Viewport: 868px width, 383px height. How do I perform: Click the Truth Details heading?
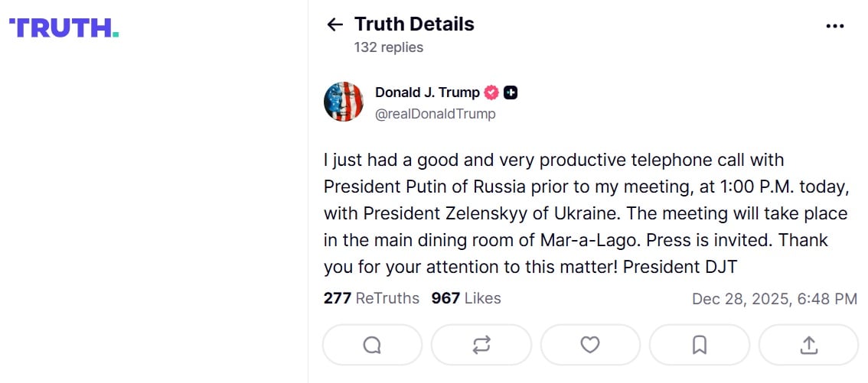point(414,24)
